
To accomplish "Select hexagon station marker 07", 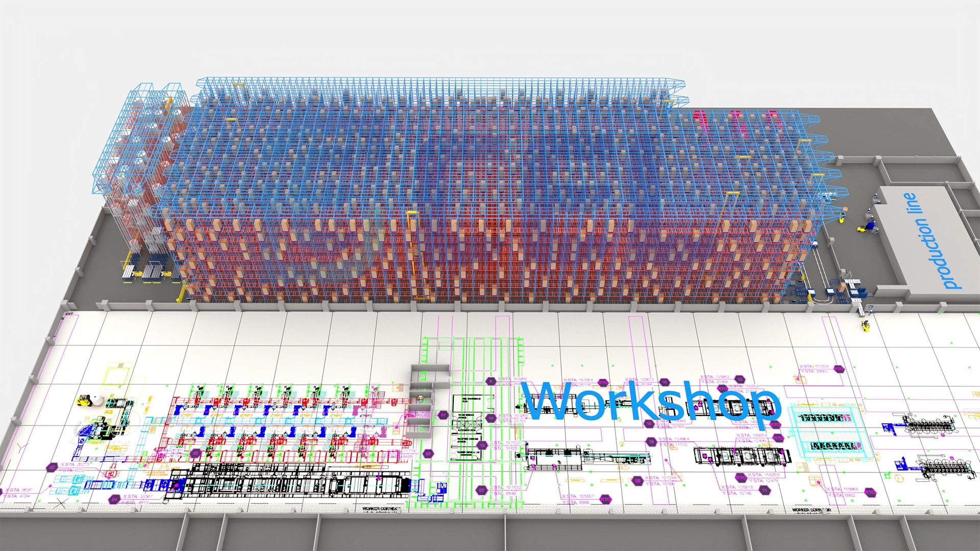I will click(481, 490).
